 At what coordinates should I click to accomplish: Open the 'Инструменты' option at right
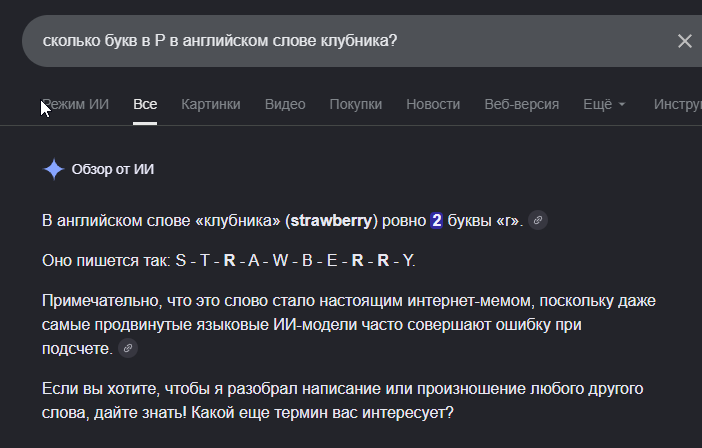[678, 104]
